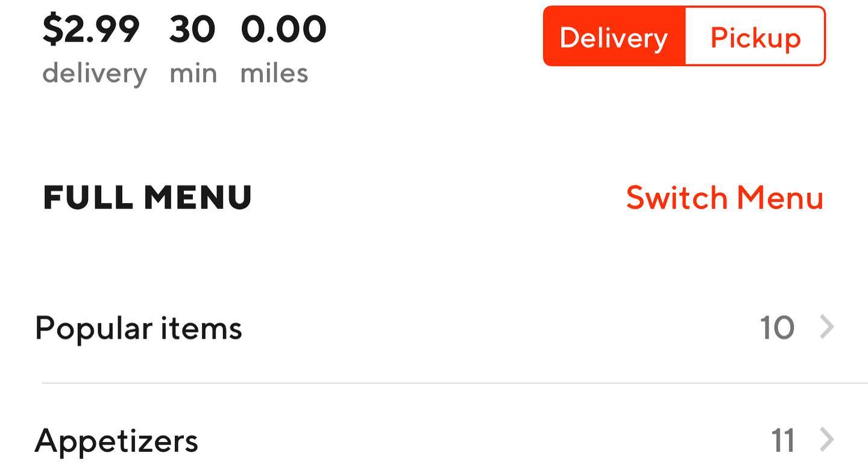Click the gray 'min' caption
Image resolution: width=868 pixels, height=465 pixels.
[x=193, y=73]
